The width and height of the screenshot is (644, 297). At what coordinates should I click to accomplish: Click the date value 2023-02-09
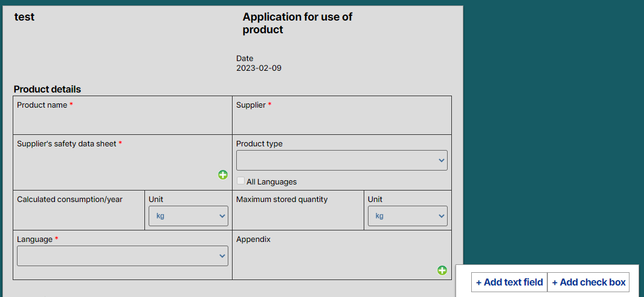tap(259, 68)
